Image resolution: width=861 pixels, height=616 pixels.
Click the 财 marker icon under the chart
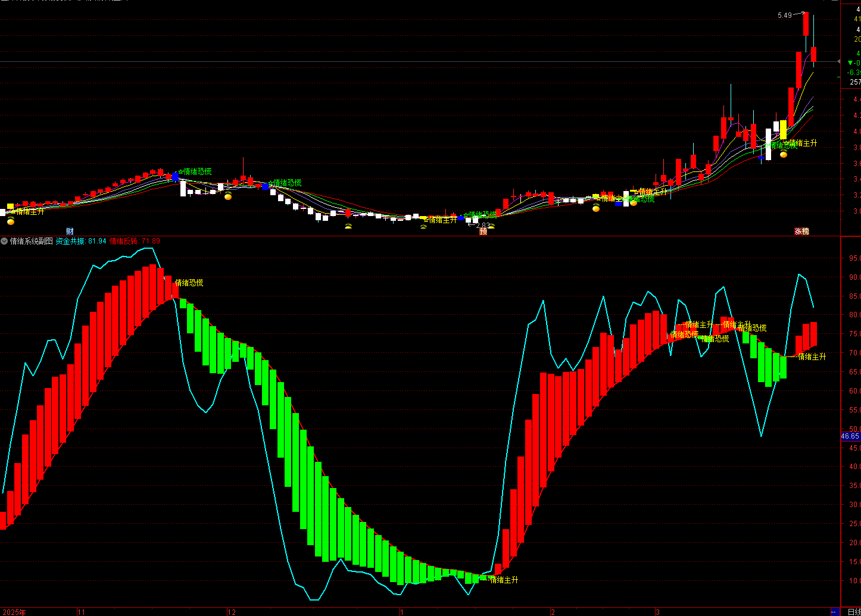[70, 231]
